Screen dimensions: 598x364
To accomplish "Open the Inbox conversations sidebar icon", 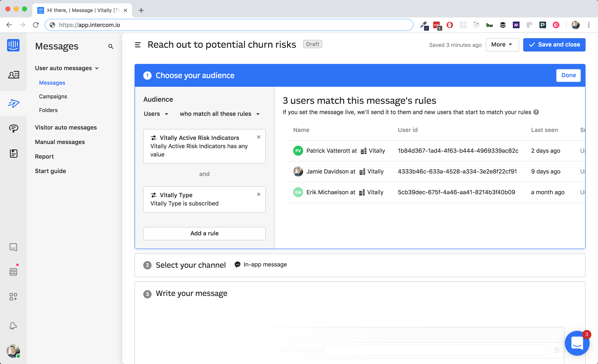I will pyautogui.click(x=13, y=128).
